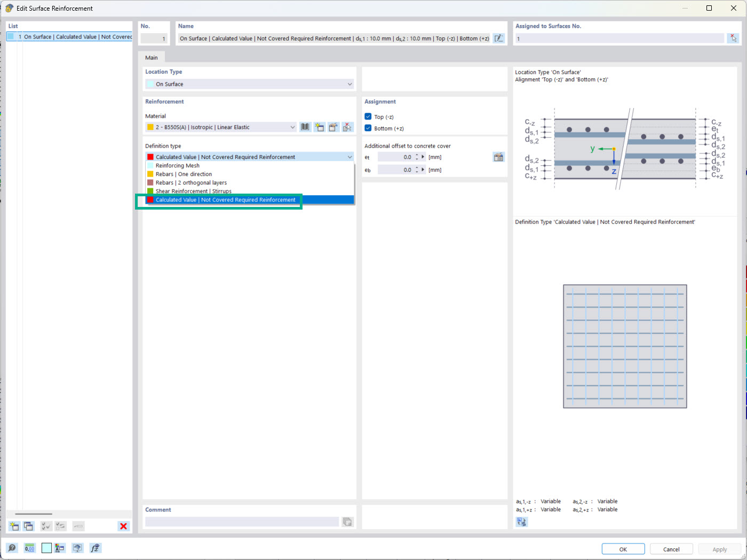Click the eb offset value field
The image size is (747, 560).
(x=395, y=170)
